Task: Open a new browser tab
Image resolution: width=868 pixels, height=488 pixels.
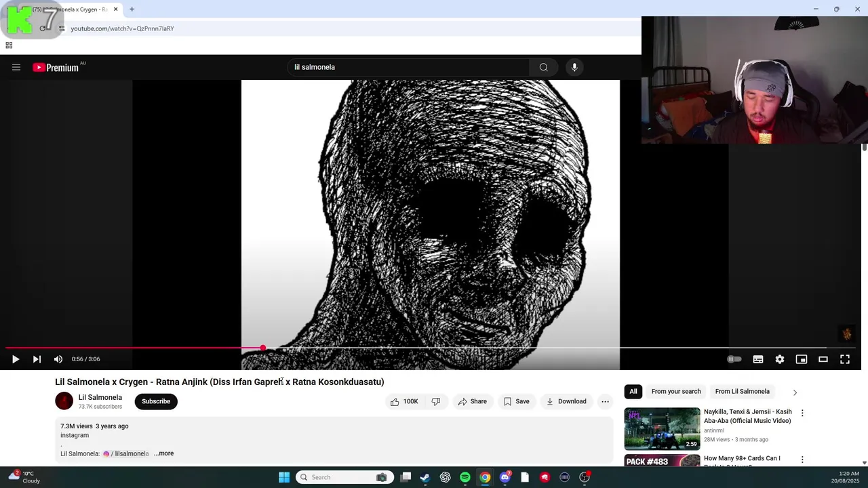Action: click(x=132, y=9)
